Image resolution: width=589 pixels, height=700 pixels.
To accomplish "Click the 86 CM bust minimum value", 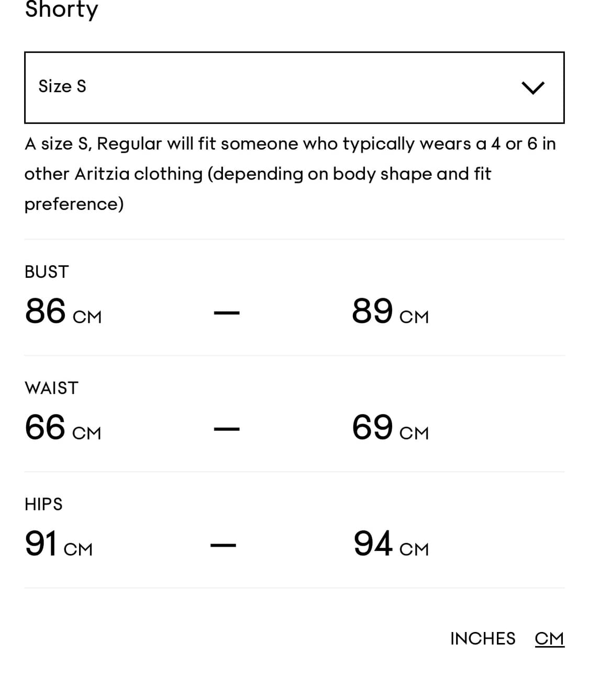I will click(63, 312).
